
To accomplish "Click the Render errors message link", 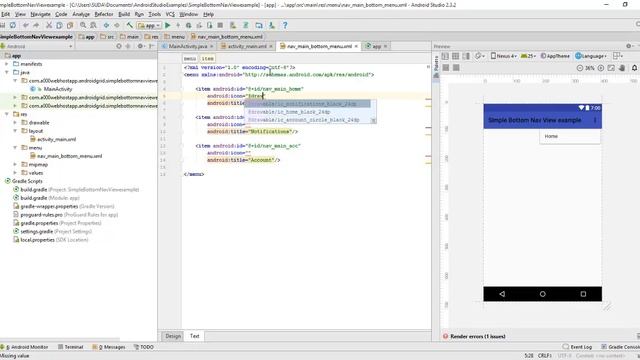I will pos(478,336).
